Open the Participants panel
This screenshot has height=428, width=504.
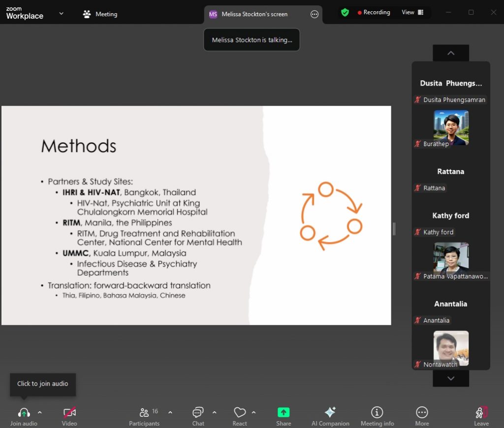[x=144, y=413]
